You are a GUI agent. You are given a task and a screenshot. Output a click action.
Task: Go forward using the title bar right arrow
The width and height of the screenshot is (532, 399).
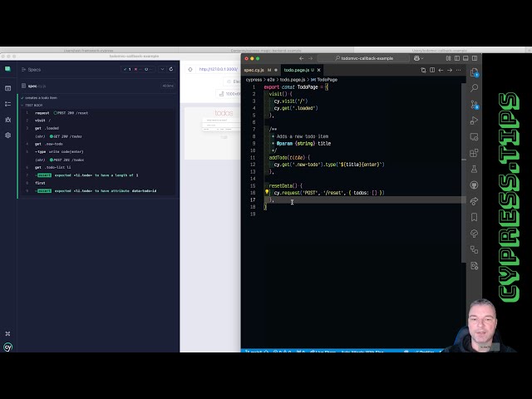point(310,58)
